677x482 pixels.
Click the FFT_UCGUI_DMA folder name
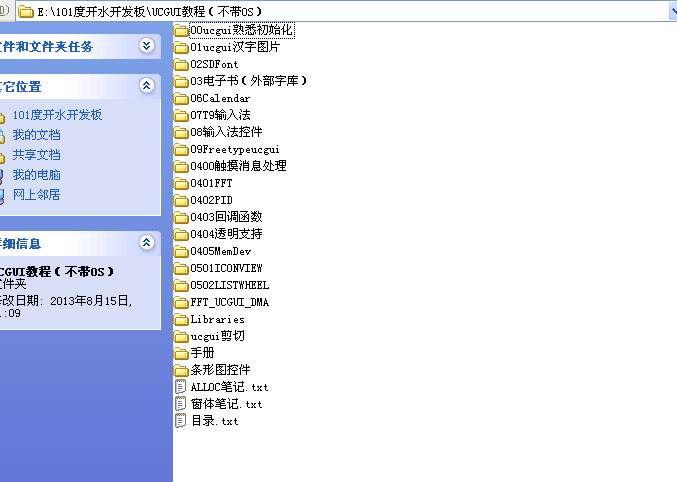230,302
